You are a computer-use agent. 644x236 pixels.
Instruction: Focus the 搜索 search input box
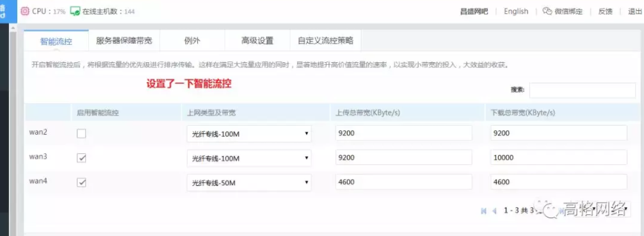click(x=583, y=90)
